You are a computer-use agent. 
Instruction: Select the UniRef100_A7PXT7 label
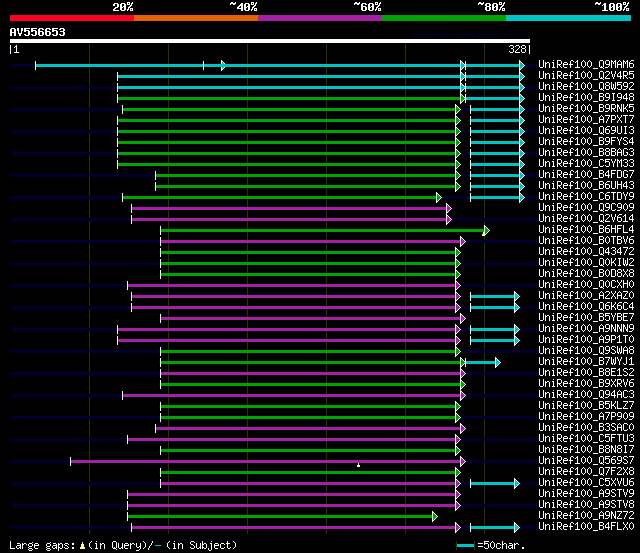click(586, 119)
